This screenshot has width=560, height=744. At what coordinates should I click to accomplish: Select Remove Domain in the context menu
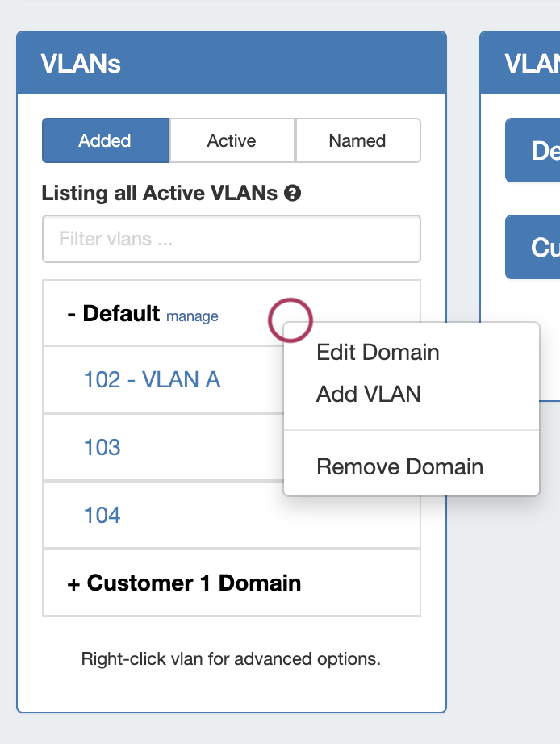tap(399, 466)
